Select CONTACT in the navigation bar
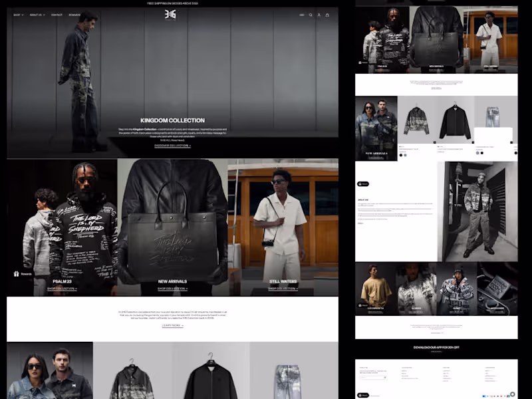The image size is (532, 399). pyautogui.click(x=57, y=15)
